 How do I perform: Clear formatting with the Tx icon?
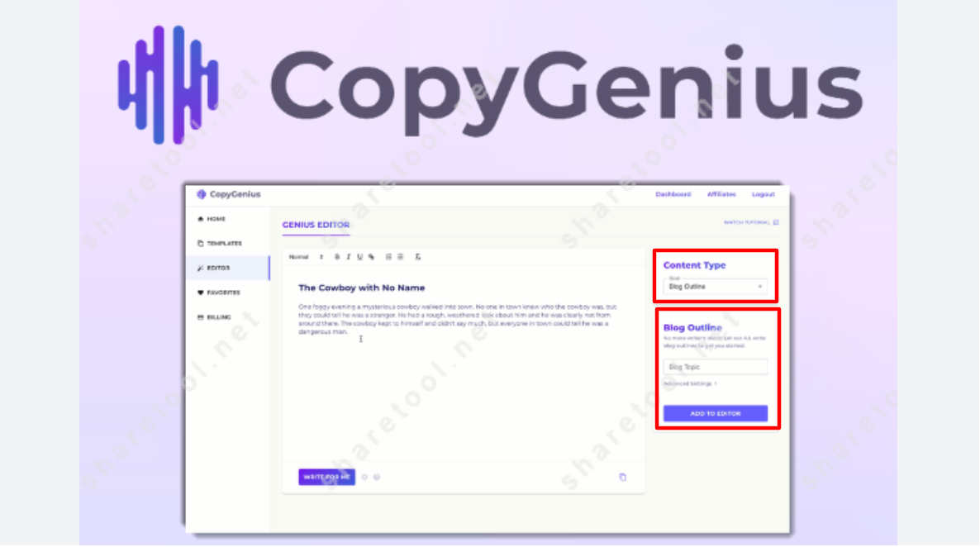[x=417, y=257]
